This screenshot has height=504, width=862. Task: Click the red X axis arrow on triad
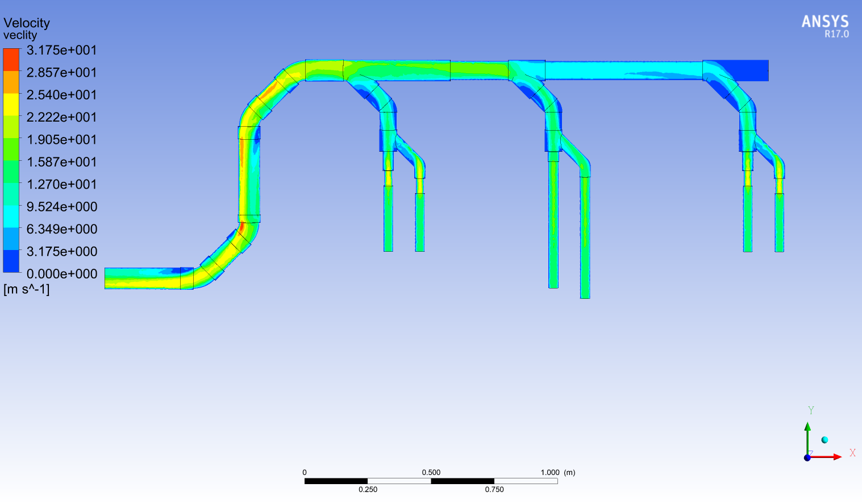point(835,457)
